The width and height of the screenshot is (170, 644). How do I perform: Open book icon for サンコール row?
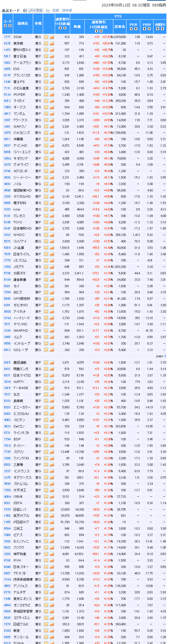[x=46, y=637]
